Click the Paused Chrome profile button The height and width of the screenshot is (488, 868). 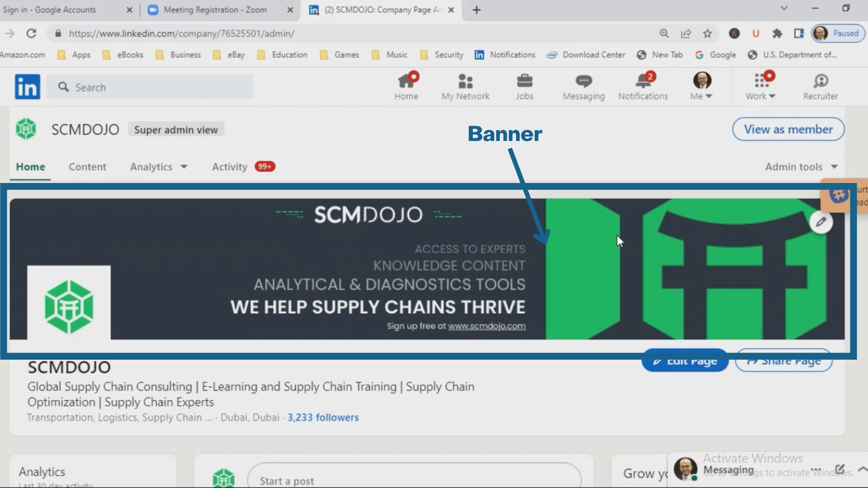pyautogui.click(x=838, y=33)
